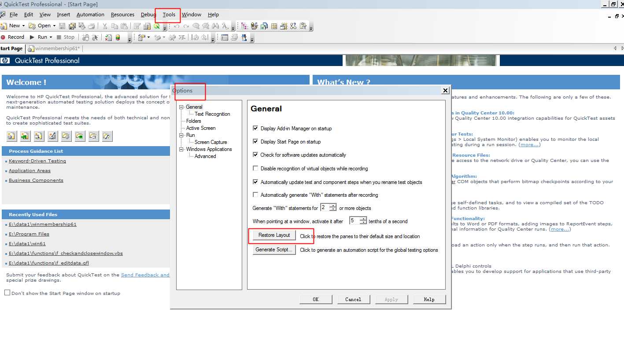Image resolution: width=624 pixels, height=364 pixels.
Task: Click the Stop button in the toolbar
Action: pos(66,37)
